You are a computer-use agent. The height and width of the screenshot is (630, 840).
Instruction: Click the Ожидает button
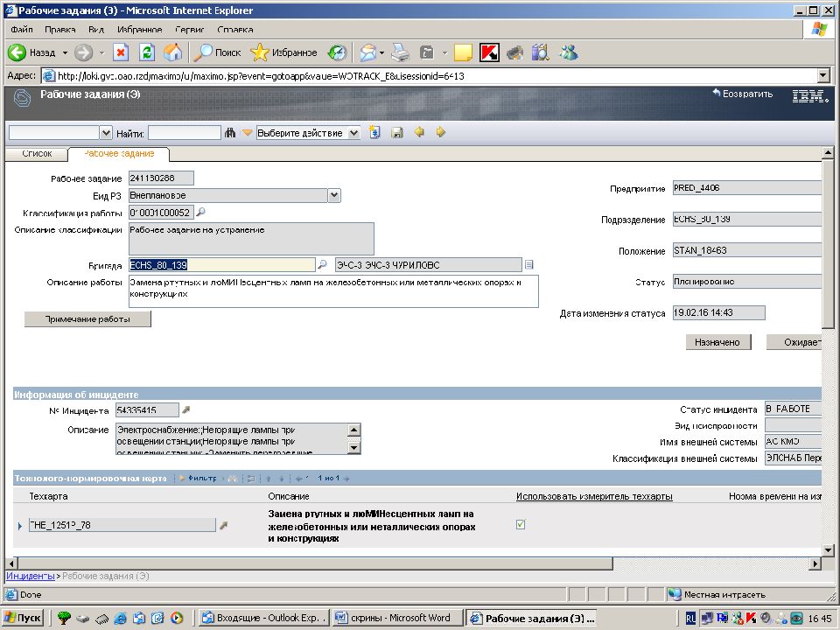click(794, 342)
